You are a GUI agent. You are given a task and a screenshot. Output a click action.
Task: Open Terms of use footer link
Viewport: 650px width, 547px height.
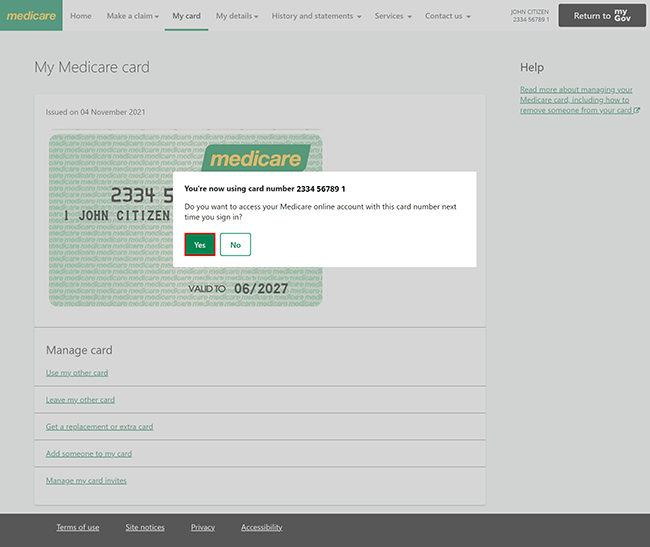(x=78, y=527)
